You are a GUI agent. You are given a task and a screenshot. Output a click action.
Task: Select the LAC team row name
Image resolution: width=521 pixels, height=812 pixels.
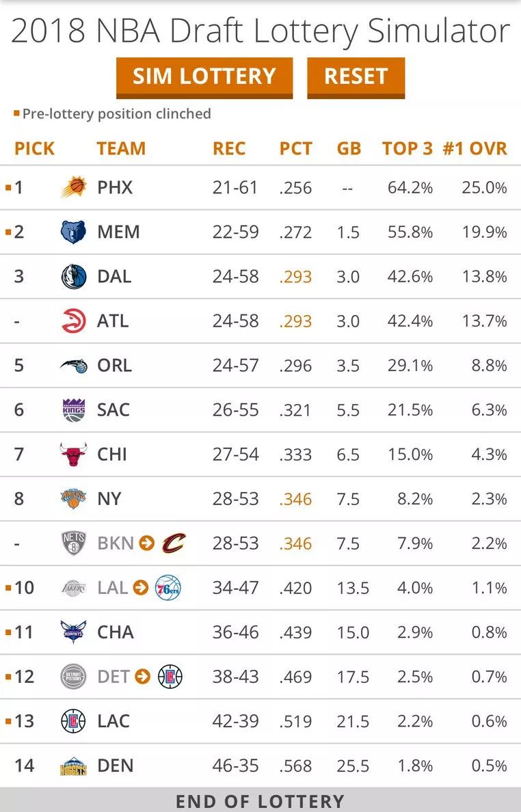pos(113,721)
